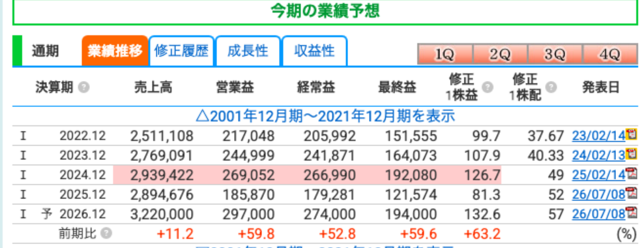Click the help icon next to 前期比
Screen dimensions: 644x248
[106, 234]
